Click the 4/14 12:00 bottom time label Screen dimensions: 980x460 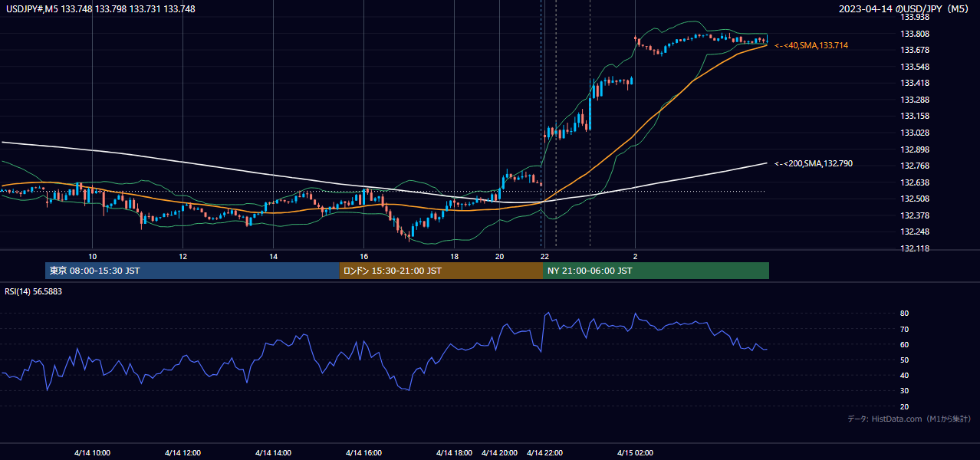[x=183, y=452]
